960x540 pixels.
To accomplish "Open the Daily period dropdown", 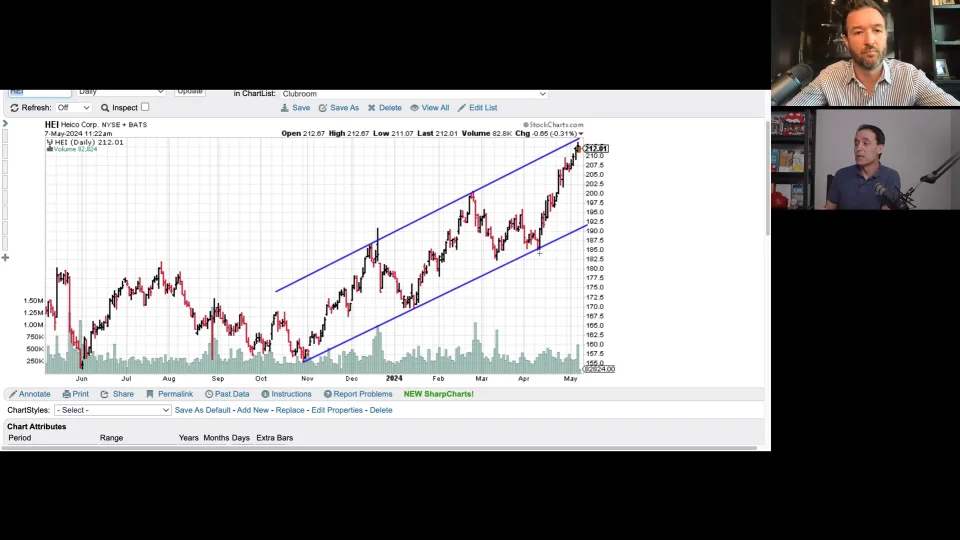I will pos(121,92).
